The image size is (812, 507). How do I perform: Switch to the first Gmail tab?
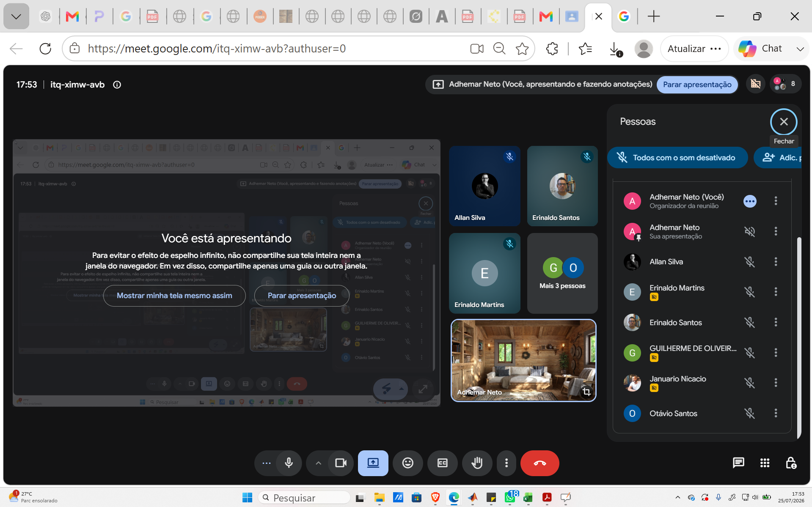[x=72, y=16]
